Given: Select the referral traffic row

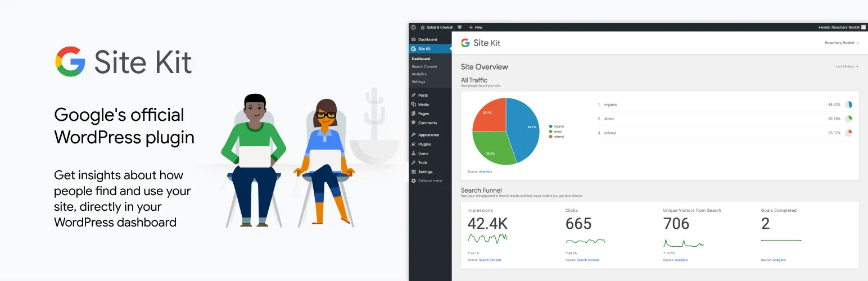Looking at the screenshot, I should [725, 133].
